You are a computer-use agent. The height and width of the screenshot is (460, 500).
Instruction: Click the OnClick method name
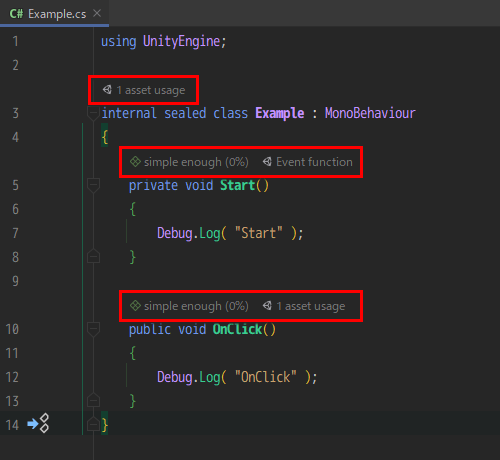[x=238, y=329]
